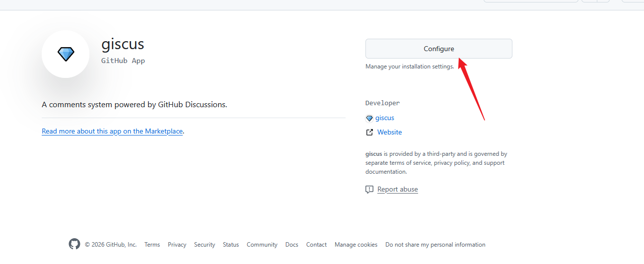
Task: Select the '© 2026 GitHub, Inc.' text
Action: click(x=111, y=245)
